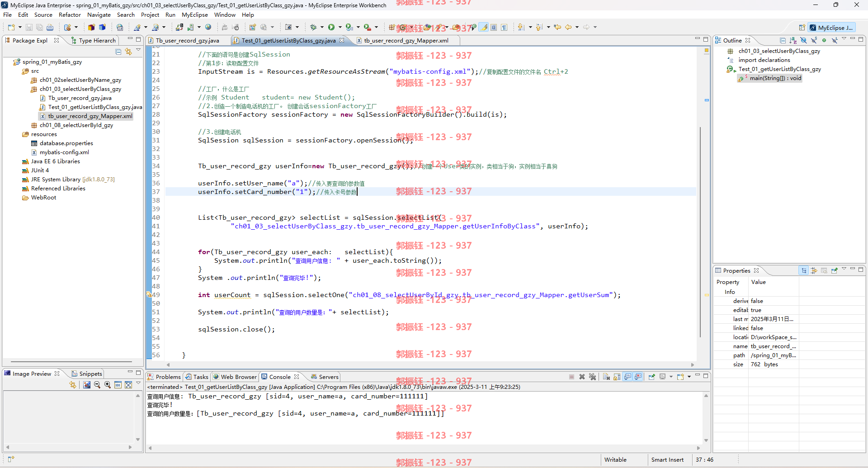This screenshot has height=468, width=868.
Task: Open Display Selected Console dropdown
Action: [x=671, y=377]
